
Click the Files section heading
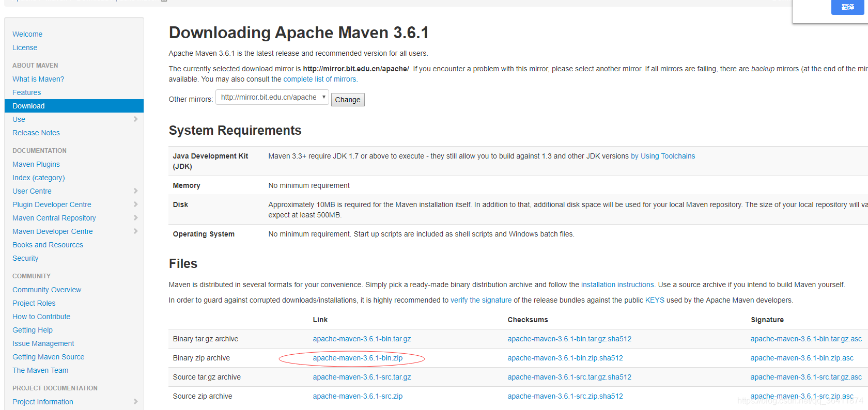pyautogui.click(x=183, y=263)
